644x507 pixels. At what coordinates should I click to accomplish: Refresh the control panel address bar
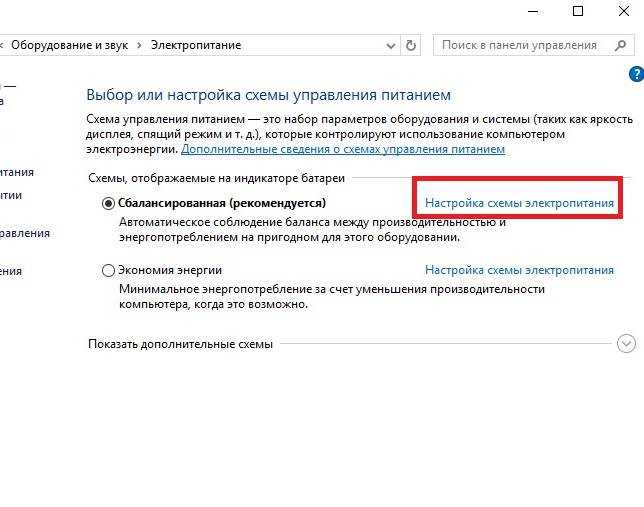tap(410, 45)
